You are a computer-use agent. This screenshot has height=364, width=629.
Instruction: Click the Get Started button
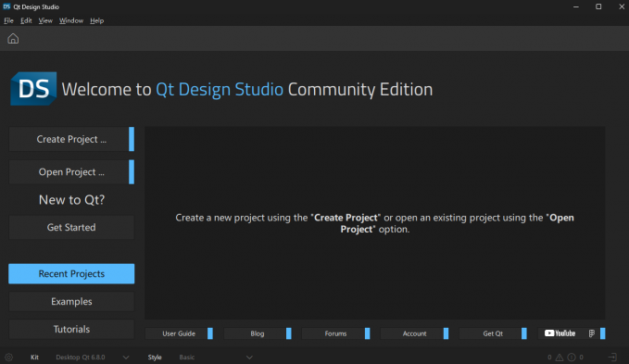click(x=71, y=227)
